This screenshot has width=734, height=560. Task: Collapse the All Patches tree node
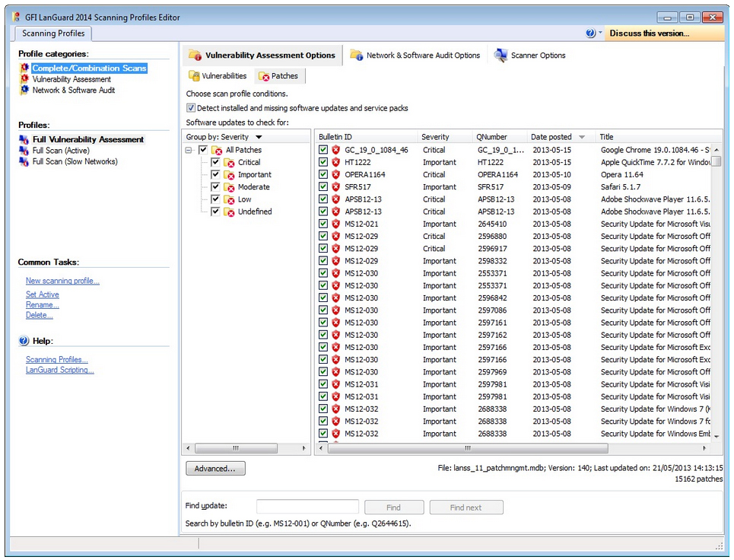pos(189,151)
